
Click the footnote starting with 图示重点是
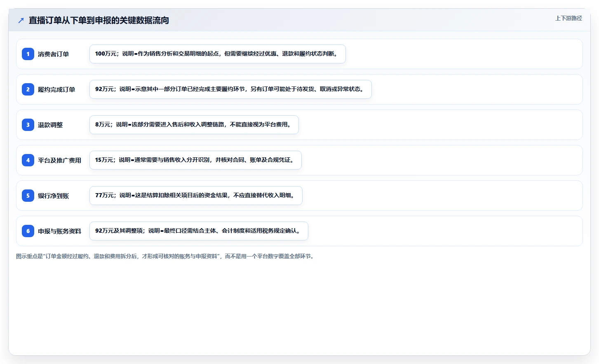pyautogui.click(x=166, y=256)
